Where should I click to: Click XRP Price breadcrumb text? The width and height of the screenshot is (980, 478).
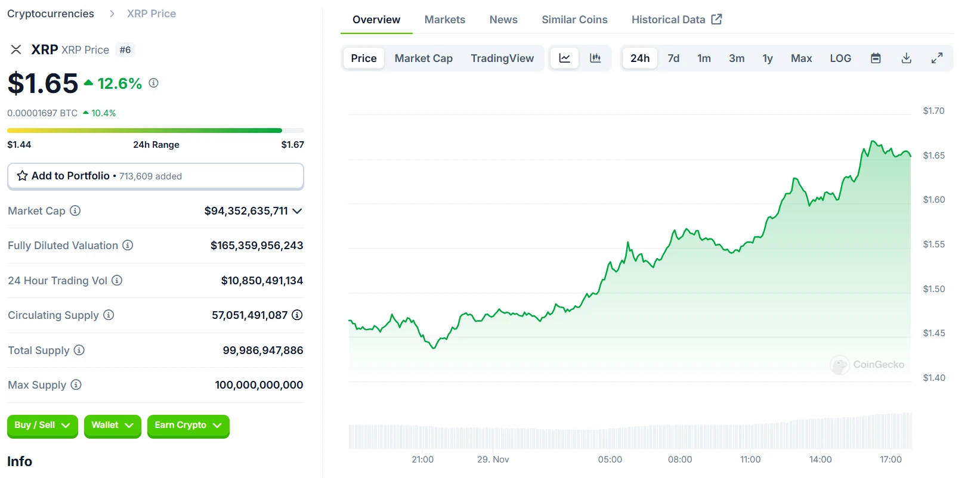tap(152, 14)
